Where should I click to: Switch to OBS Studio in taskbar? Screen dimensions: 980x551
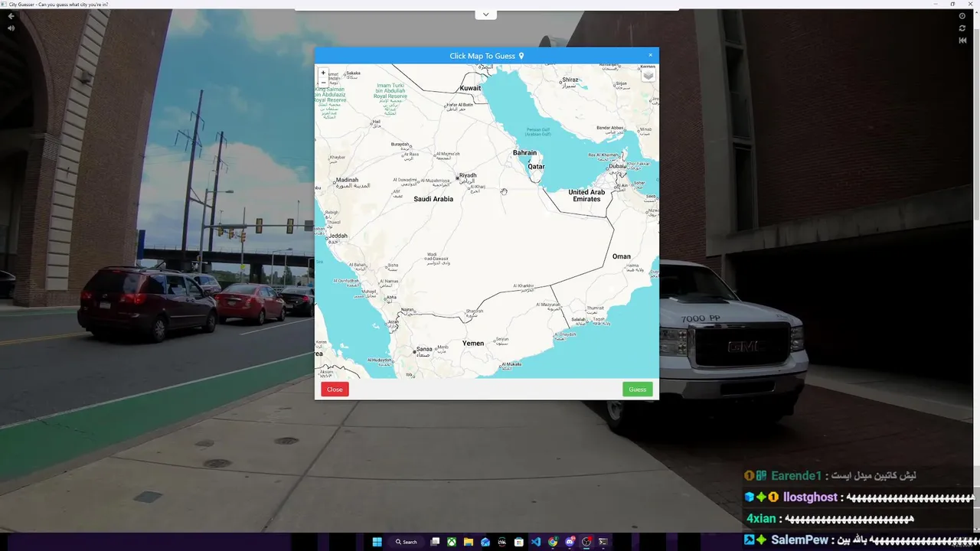[586, 542]
